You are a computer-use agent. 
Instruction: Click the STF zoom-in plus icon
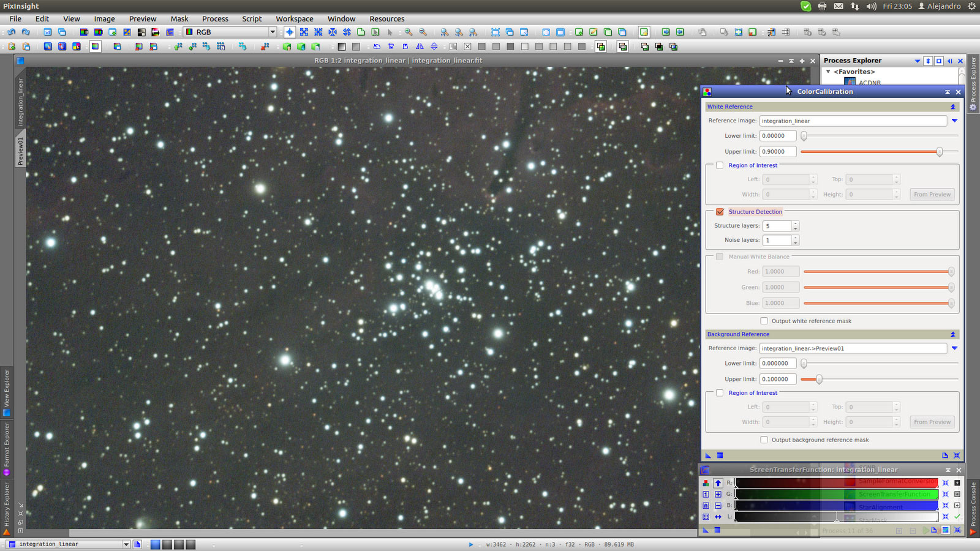coord(718,494)
